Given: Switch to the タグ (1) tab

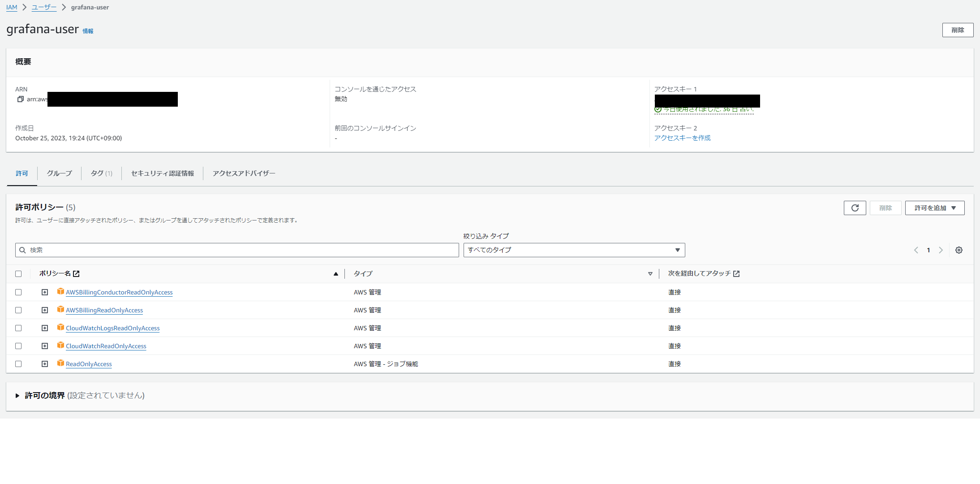Looking at the screenshot, I should click(101, 173).
